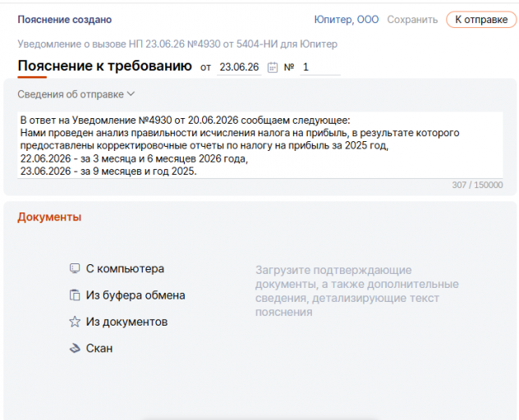The height and width of the screenshot is (420, 519).
Task: Click the Документы section heading
Action: (49, 217)
